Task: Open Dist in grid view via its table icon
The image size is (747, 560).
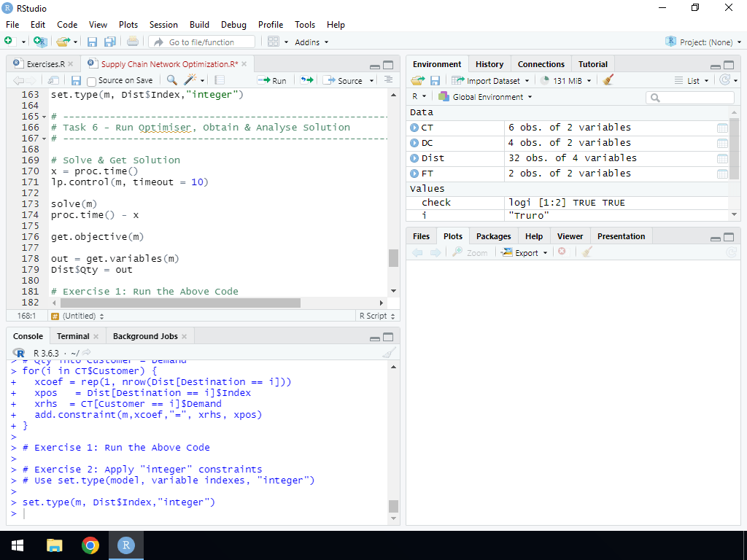Action: tap(722, 157)
